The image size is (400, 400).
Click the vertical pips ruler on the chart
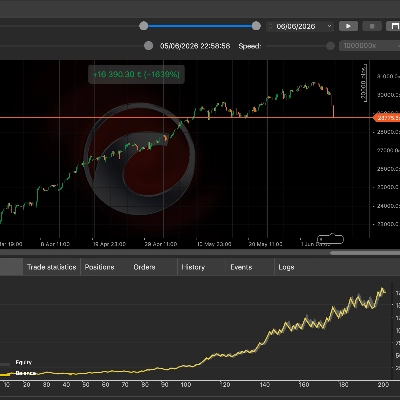[364, 83]
